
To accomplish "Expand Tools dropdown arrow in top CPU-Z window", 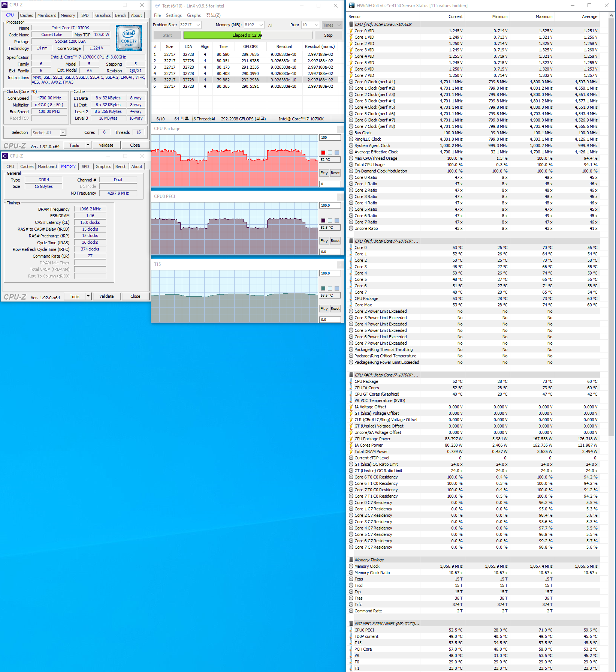I will click(88, 145).
